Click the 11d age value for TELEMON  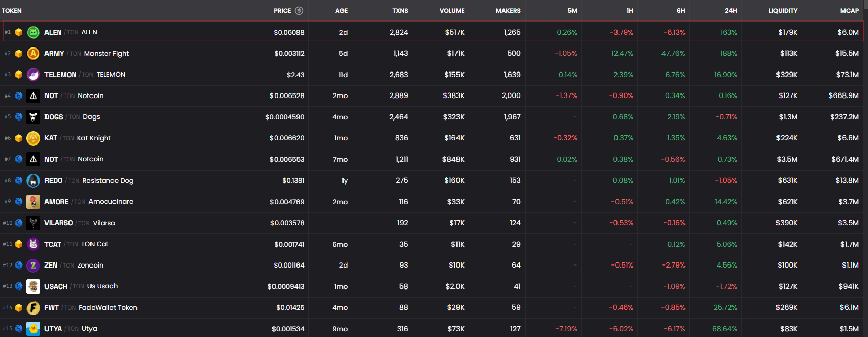coord(343,75)
